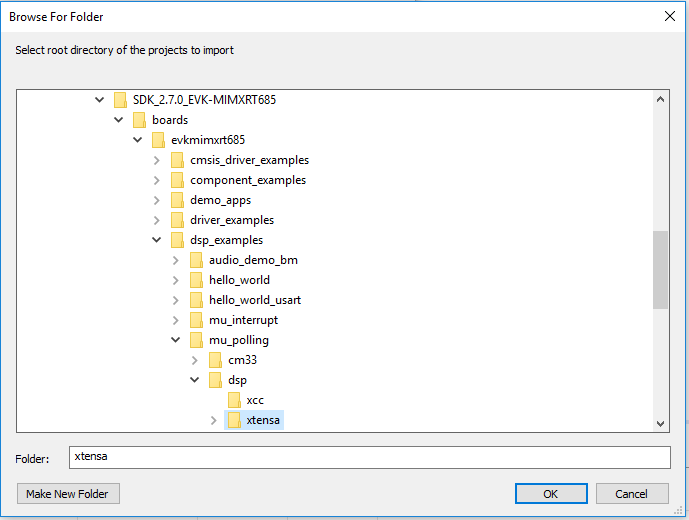Click the cm33 folder icon

tap(215, 360)
